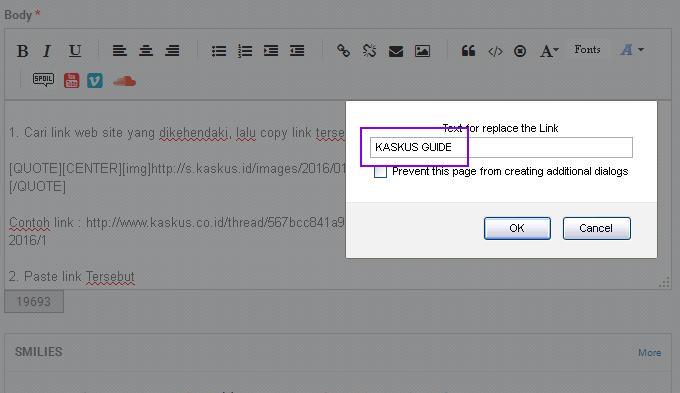
Task: Align text left
Action: point(119,51)
